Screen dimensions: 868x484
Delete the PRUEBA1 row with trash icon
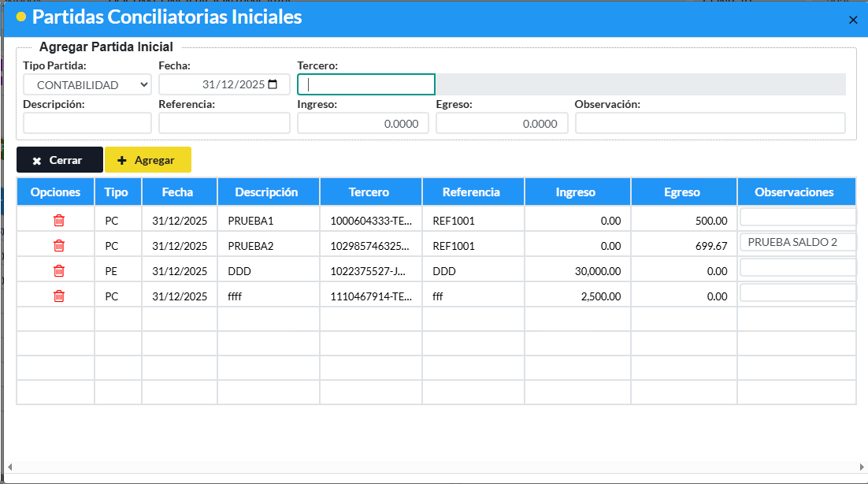coord(58,221)
